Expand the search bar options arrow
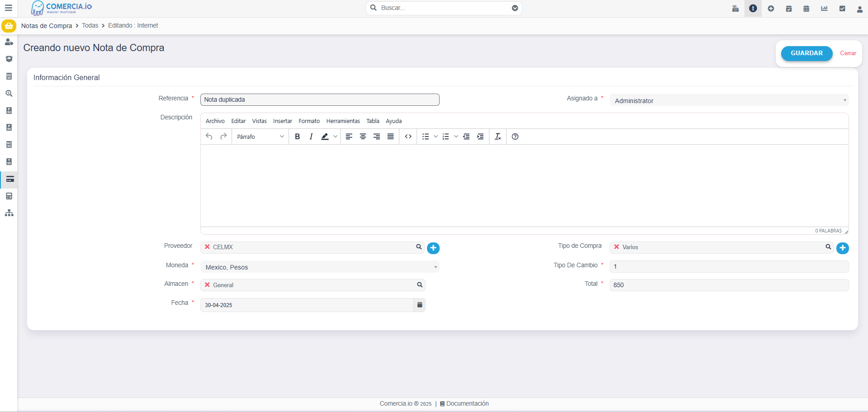Image resolution: width=868 pixels, height=412 pixels. [x=515, y=8]
